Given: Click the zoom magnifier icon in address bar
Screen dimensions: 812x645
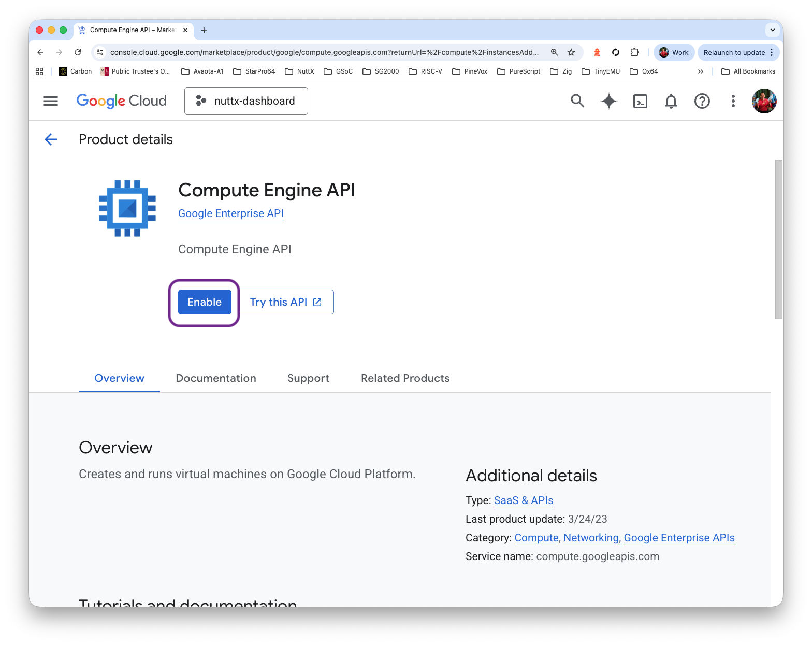Looking at the screenshot, I should [x=555, y=52].
